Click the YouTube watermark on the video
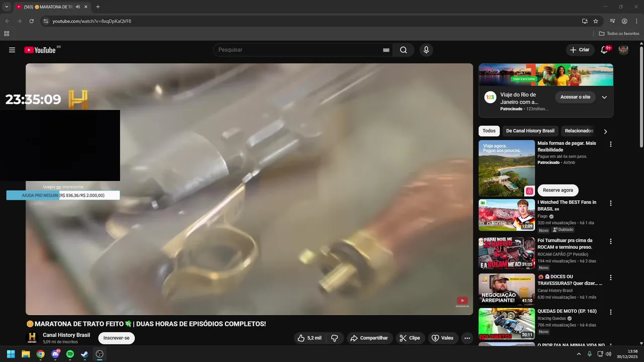This screenshot has height=362, width=644. point(462,301)
